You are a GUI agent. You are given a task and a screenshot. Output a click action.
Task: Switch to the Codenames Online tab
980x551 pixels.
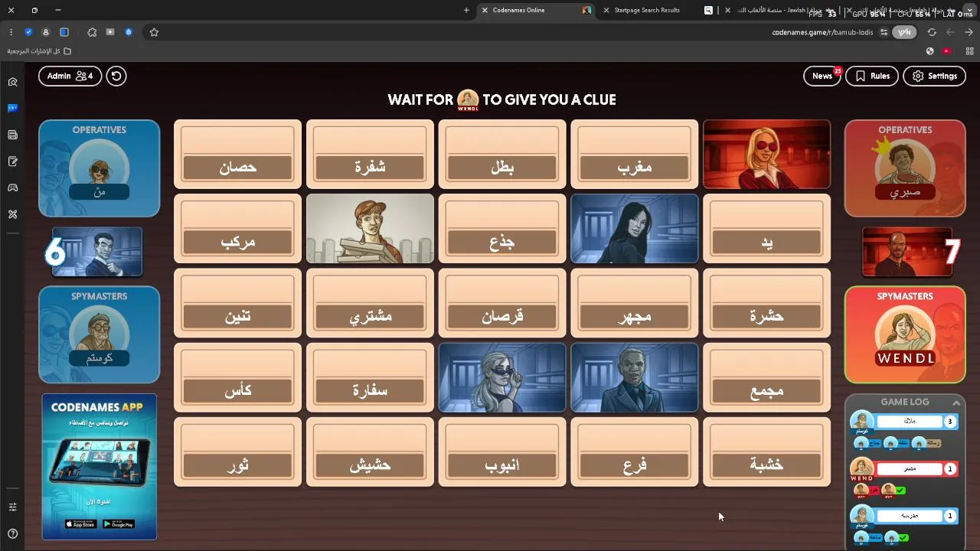tap(536, 10)
